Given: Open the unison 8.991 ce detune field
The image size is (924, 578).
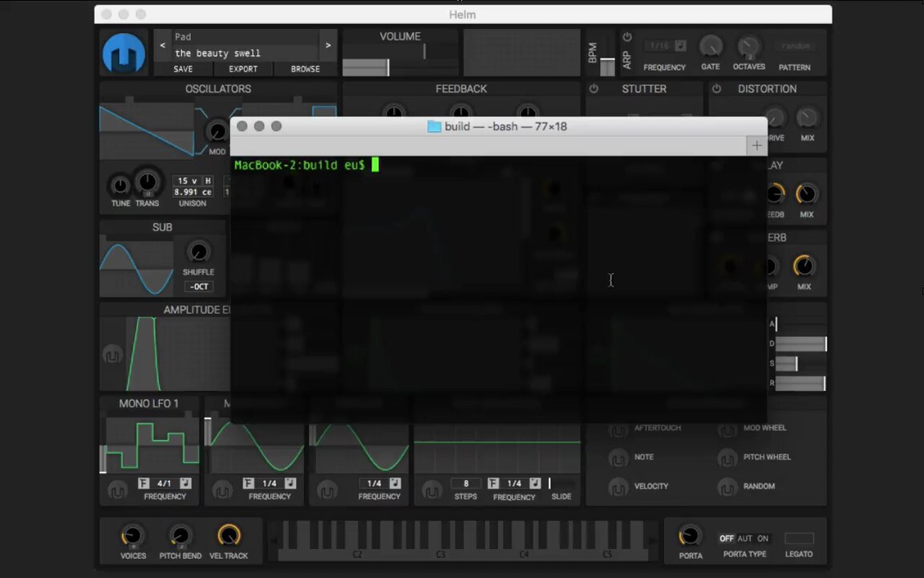Looking at the screenshot, I should tap(192, 192).
